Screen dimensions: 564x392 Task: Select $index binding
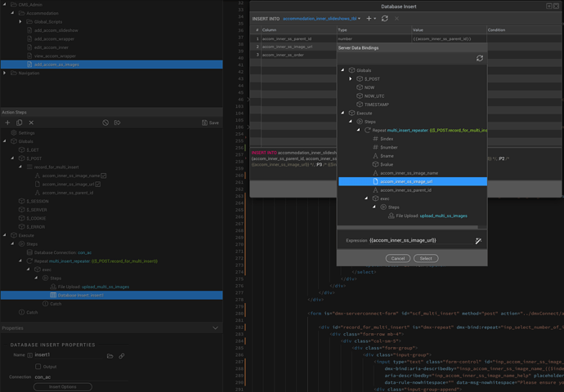click(383, 139)
